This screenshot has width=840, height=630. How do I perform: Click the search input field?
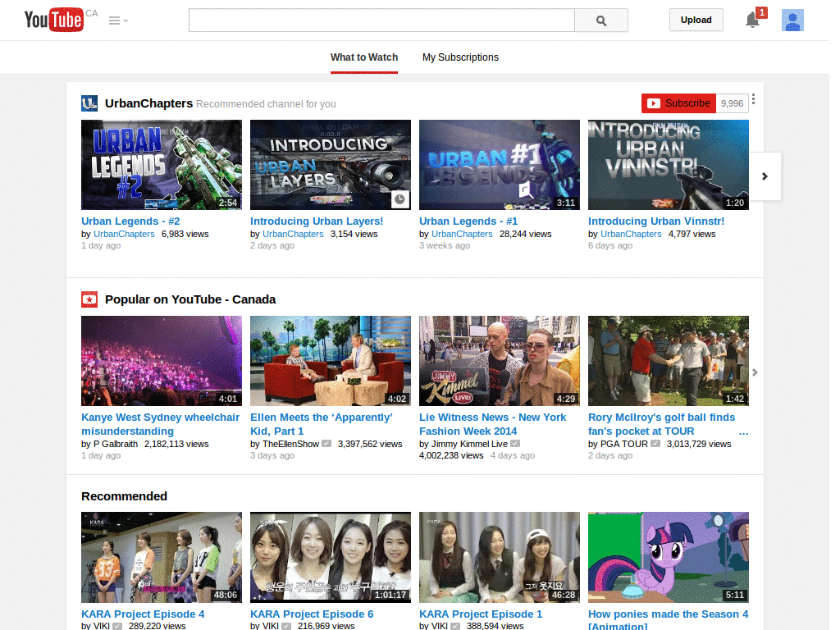(381, 21)
